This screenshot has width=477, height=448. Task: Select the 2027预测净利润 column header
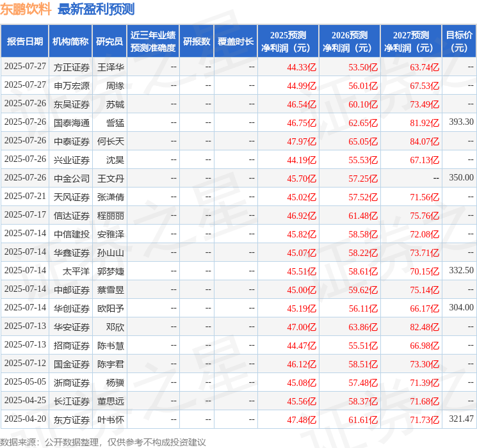410,42
